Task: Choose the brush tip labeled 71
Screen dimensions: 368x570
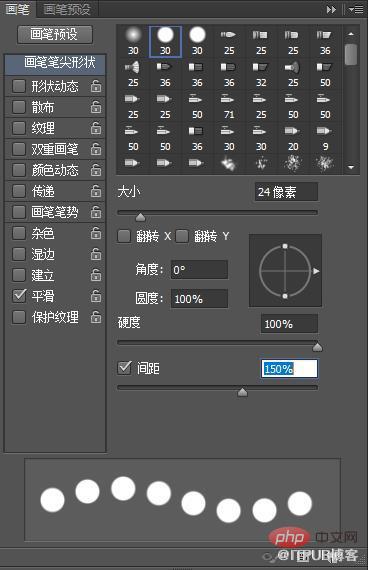Action: [x=229, y=106]
